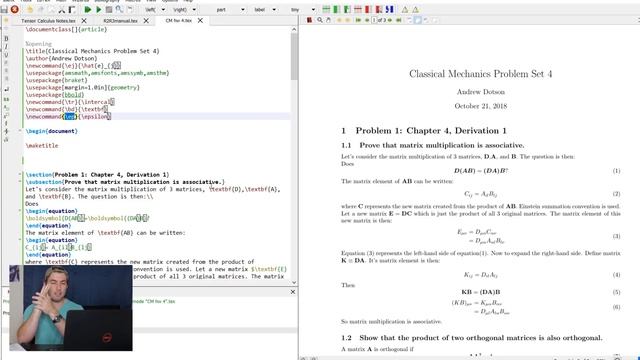The image size is (640, 360).
Task: Click heading '1.2 Show that the product' in PDF
Action: click(x=471, y=338)
